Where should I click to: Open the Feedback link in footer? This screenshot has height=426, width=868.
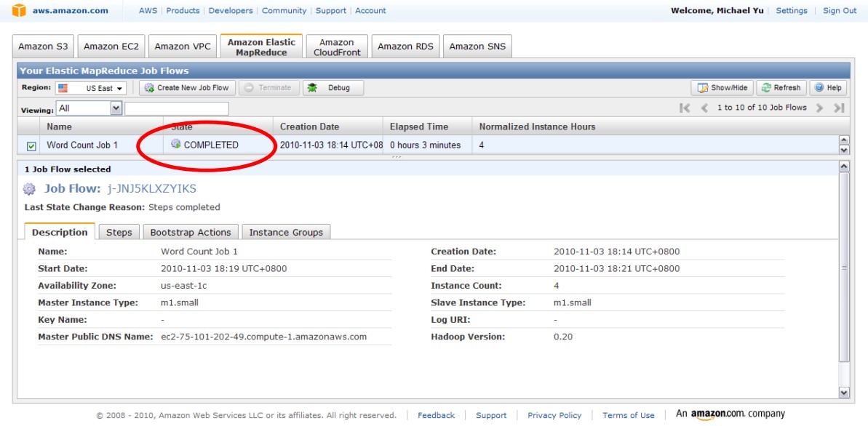coord(437,416)
